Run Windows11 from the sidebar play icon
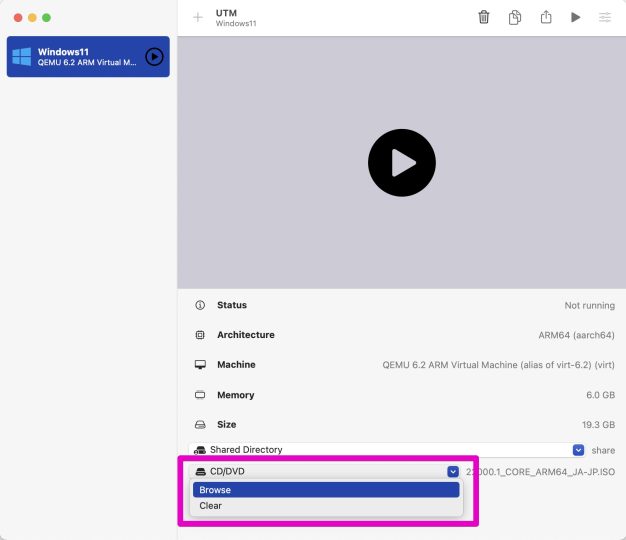The width and height of the screenshot is (626, 540). point(154,57)
